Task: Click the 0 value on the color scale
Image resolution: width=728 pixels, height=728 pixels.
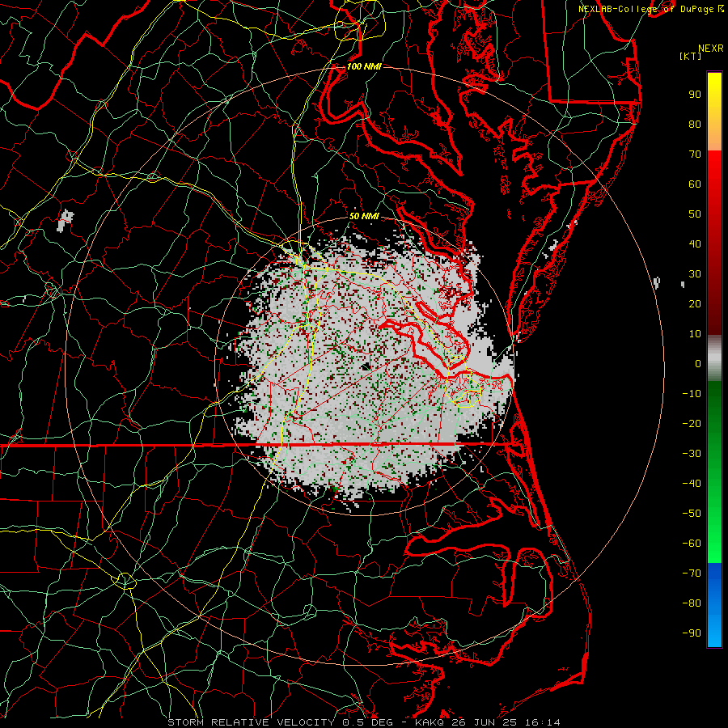Action: pos(698,364)
